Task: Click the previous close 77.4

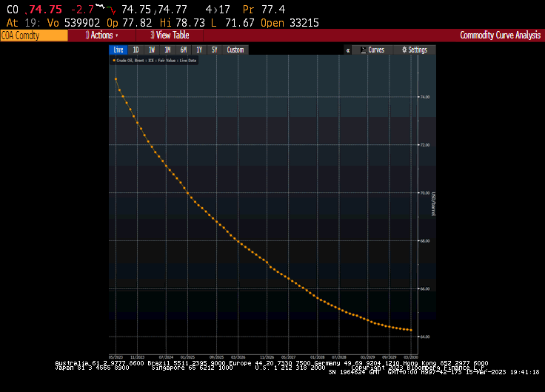Action: coord(273,10)
